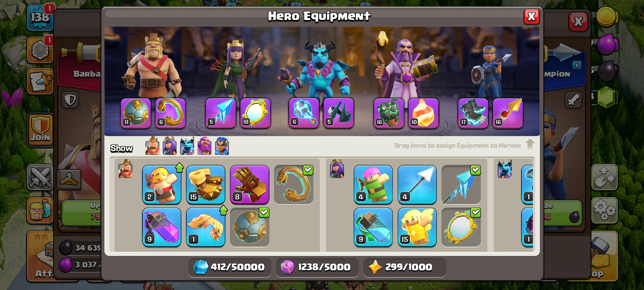Show only Royal Champion equipment

(222, 146)
